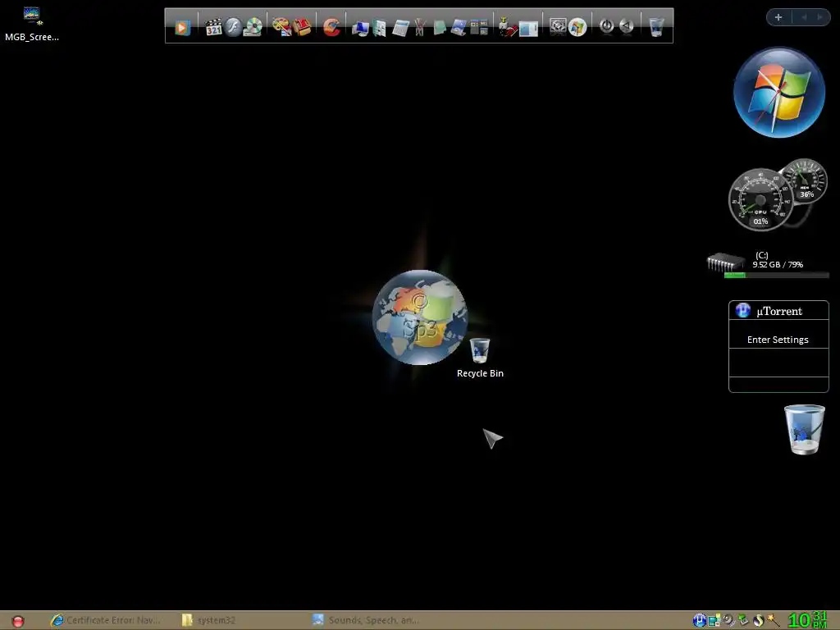Click the CD disc drive icon in dock
Image resolution: width=840 pixels, height=630 pixels.
253,27
